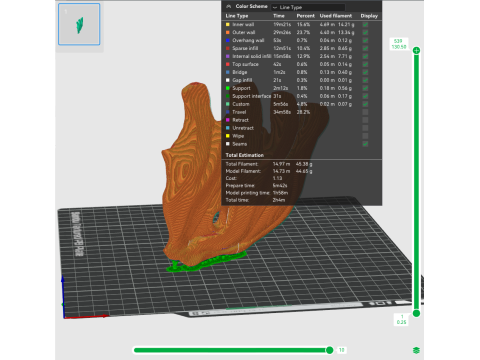Click the color scheme panel icon
The image size is (480, 360).
(228, 6)
